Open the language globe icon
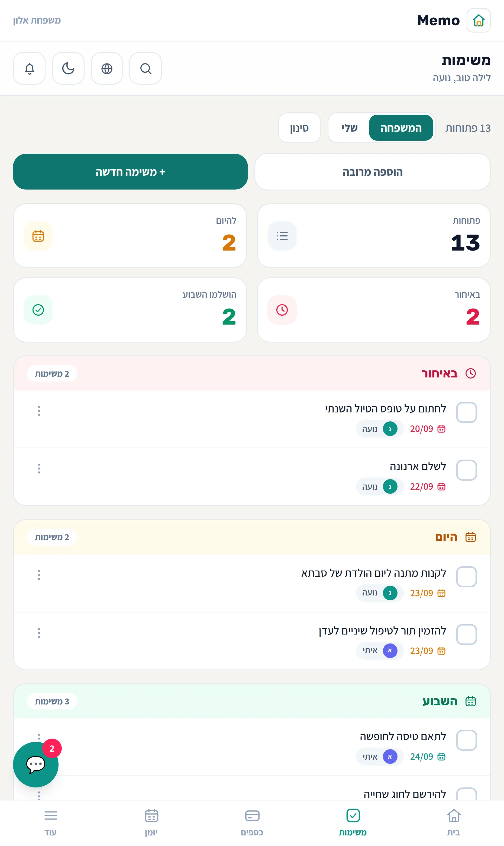Image resolution: width=504 pixels, height=846 pixels. pyautogui.click(x=107, y=68)
